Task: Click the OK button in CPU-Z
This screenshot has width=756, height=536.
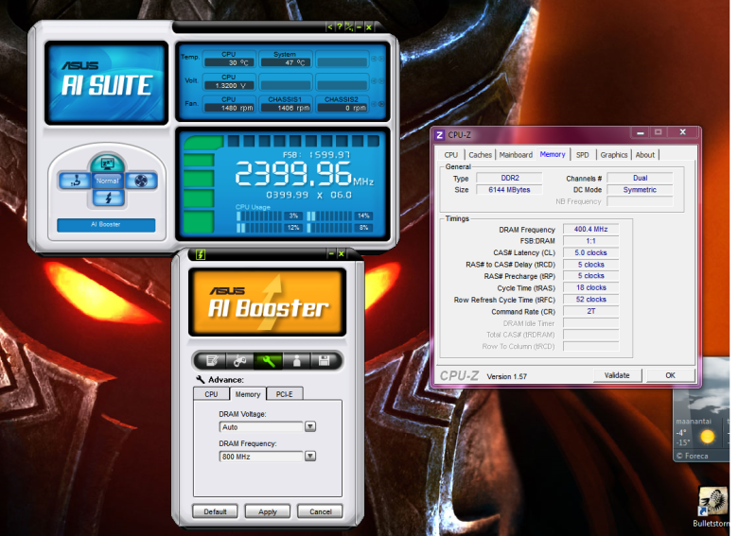Action: pos(670,375)
